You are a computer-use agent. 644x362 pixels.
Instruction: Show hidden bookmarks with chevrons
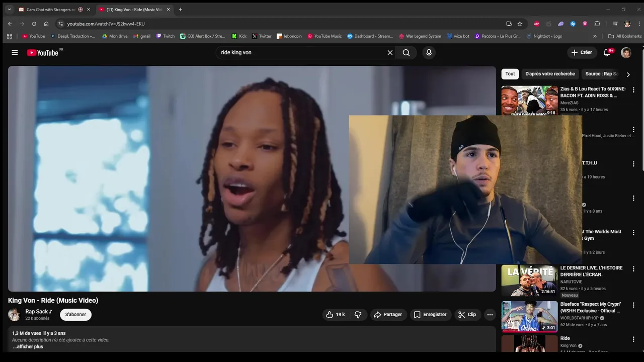pos(595,36)
